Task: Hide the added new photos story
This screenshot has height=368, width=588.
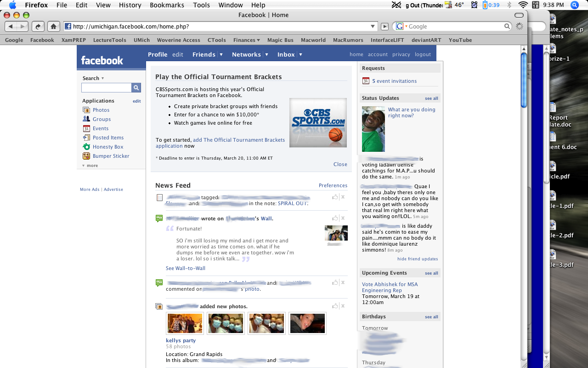Action: click(x=343, y=306)
